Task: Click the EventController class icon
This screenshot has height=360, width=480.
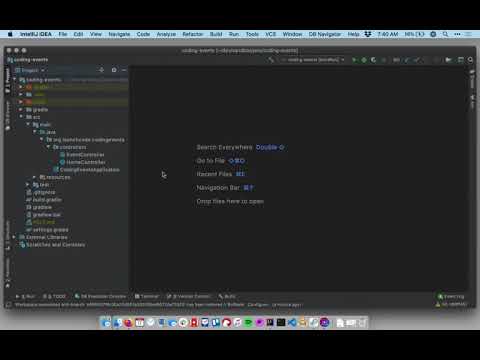Action: click(62, 155)
